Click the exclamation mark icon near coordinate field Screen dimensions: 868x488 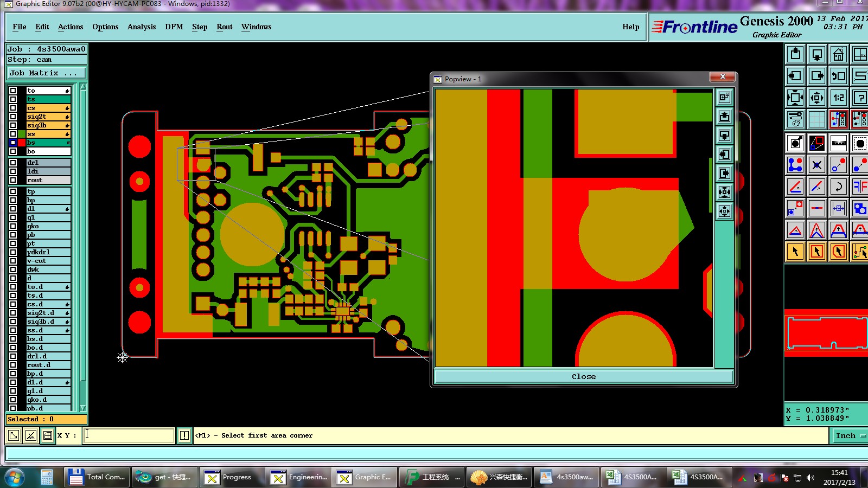184,435
